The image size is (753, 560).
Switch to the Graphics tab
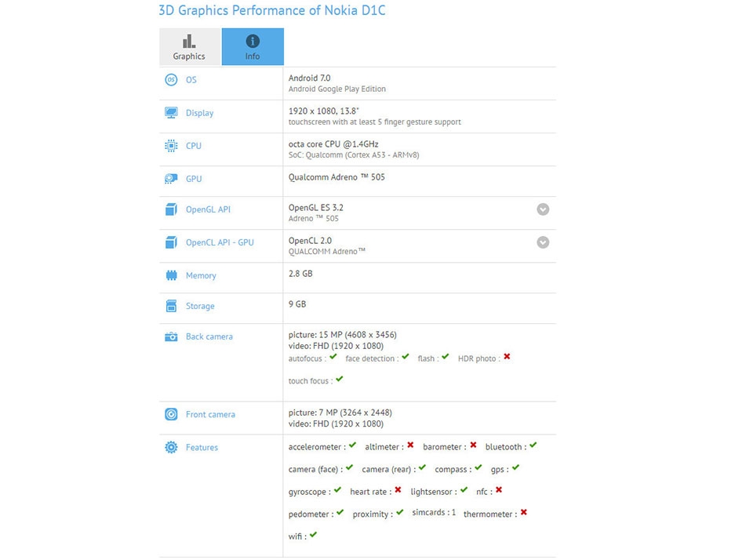pyautogui.click(x=190, y=46)
